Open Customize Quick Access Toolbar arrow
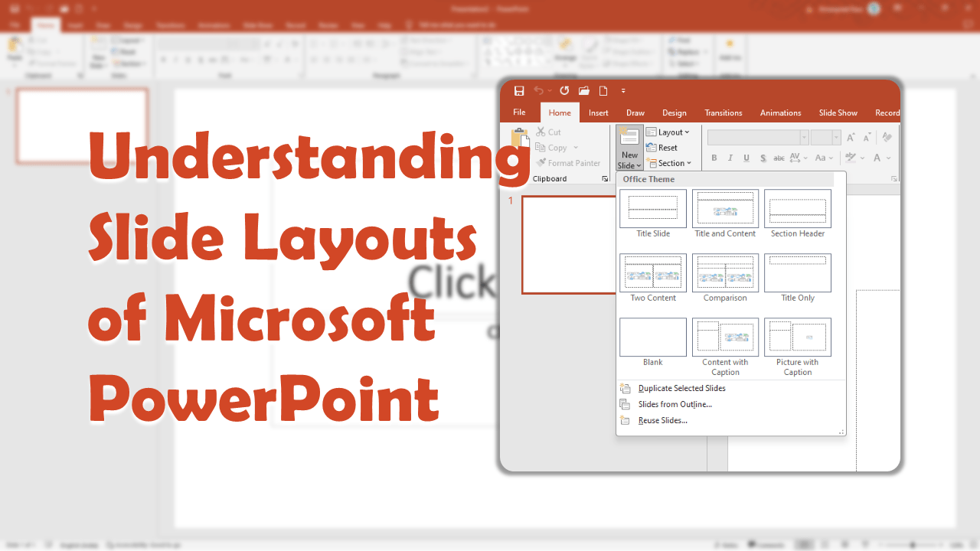This screenshot has height=551, width=980. [623, 91]
